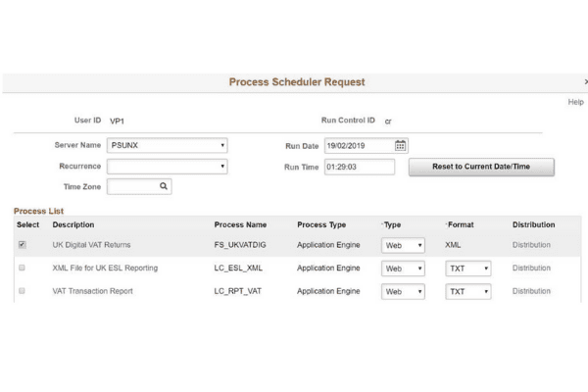Click the Process Scheduler Request title

[297, 81]
